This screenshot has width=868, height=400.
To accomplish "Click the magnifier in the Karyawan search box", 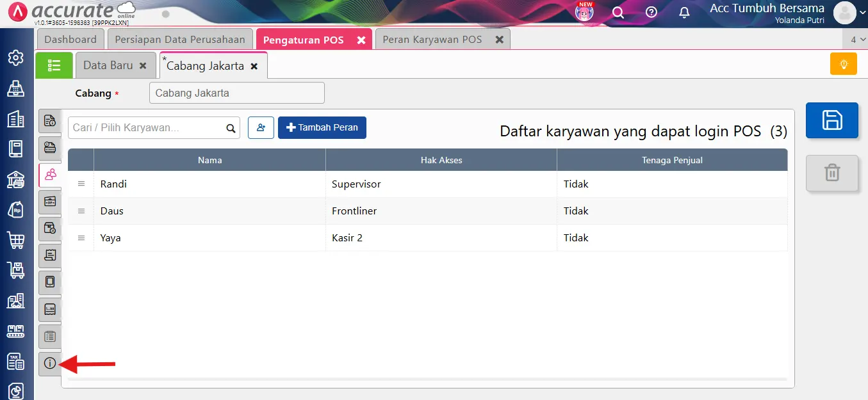I will (x=231, y=128).
